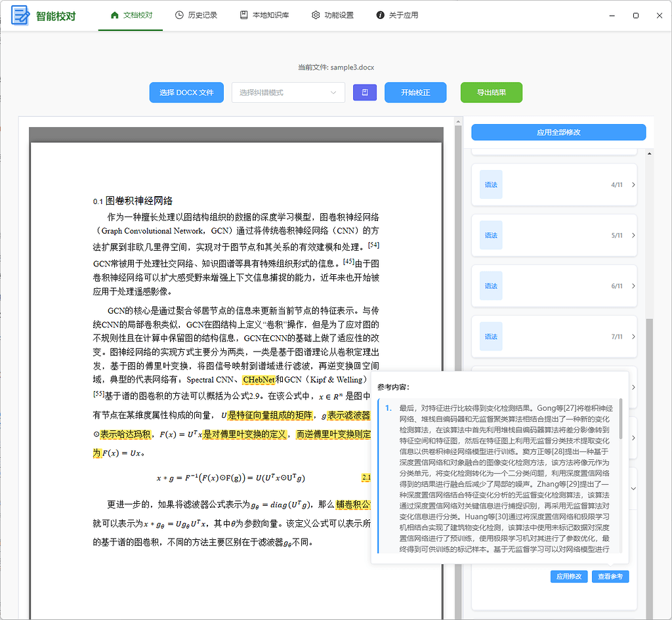Click the 语法 tag on card 5/11

click(491, 236)
